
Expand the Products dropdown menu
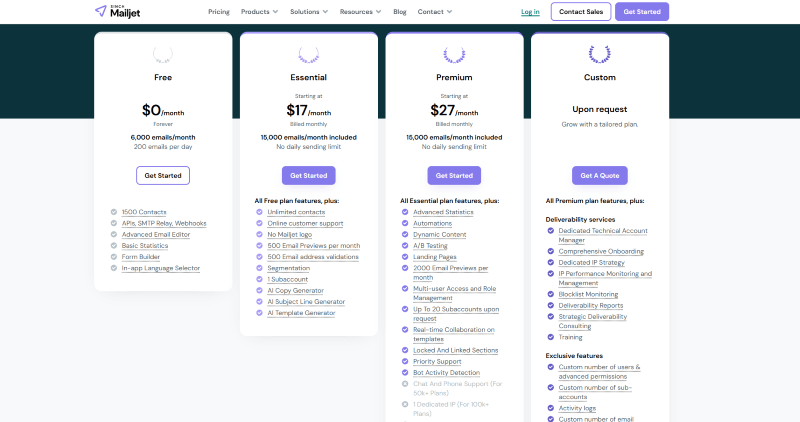click(259, 12)
